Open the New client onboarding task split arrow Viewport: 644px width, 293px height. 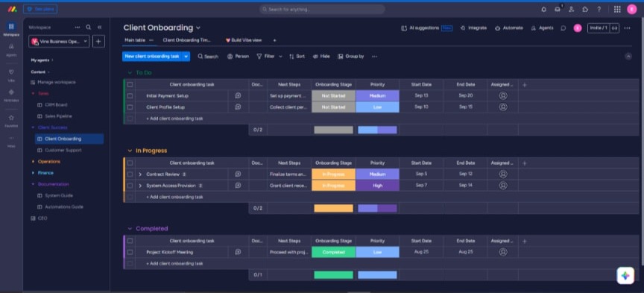(x=186, y=57)
